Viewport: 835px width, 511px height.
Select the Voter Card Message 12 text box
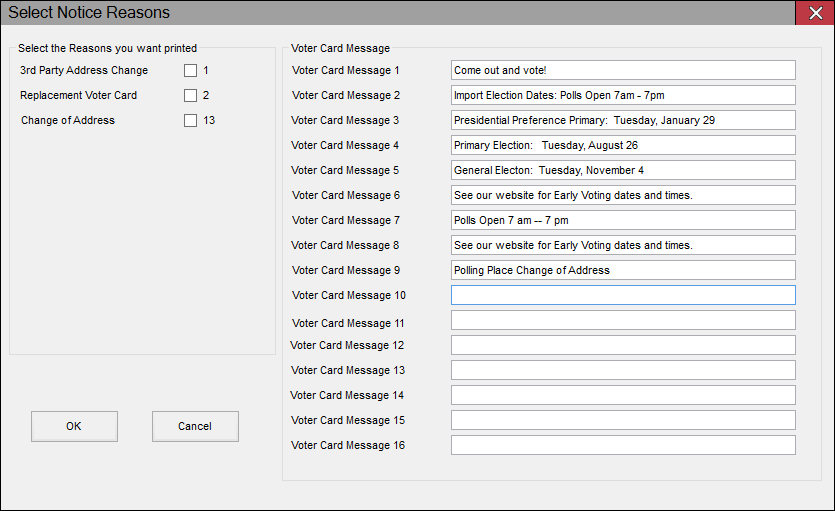(x=622, y=345)
